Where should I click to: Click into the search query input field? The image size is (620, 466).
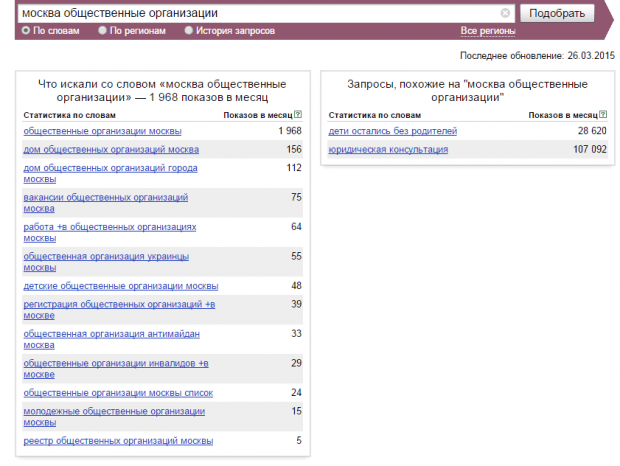point(250,13)
